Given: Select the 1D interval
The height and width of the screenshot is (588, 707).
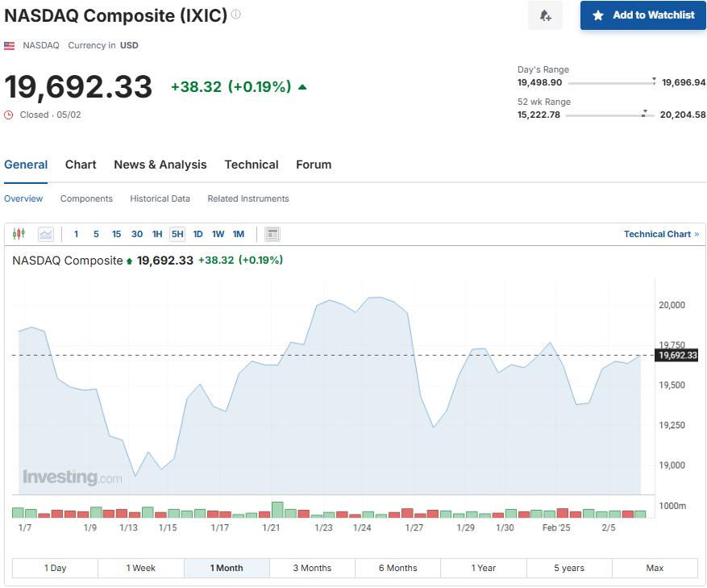Looking at the screenshot, I should pyautogui.click(x=198, y=234).
